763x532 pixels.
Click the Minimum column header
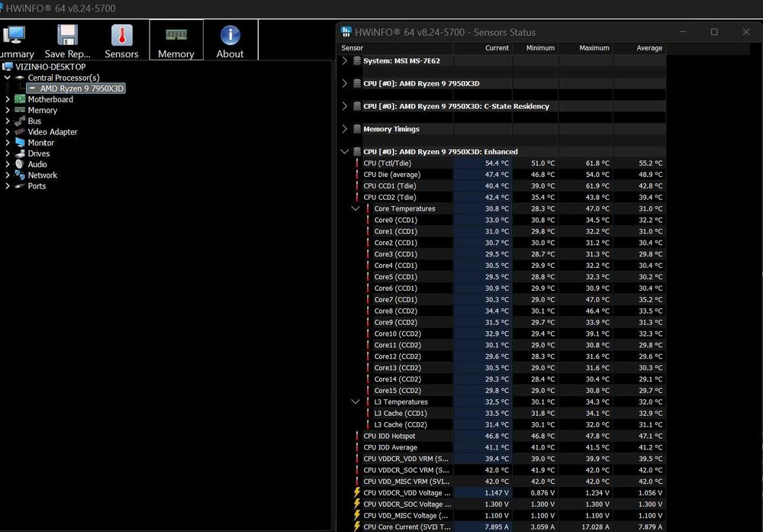[x=535, y=47]
